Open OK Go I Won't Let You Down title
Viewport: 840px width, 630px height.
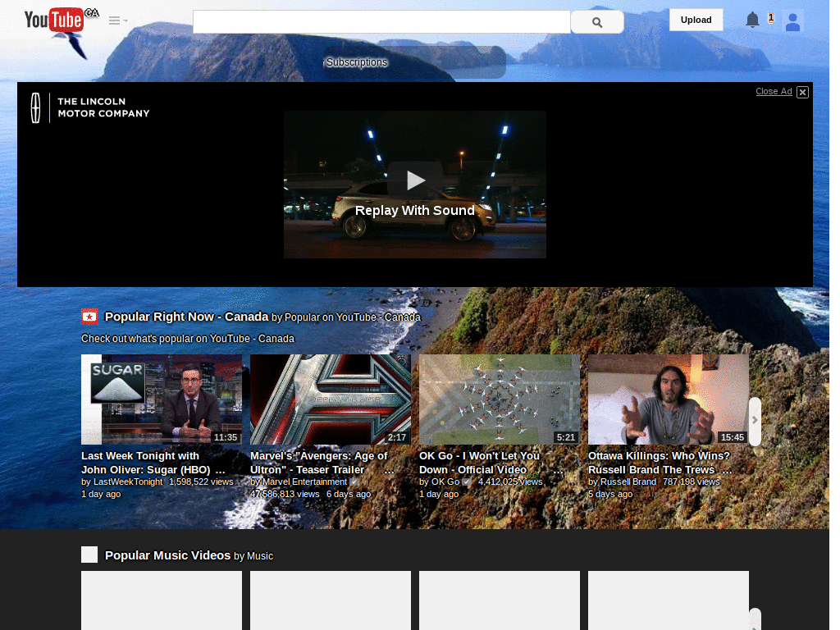click(x=479, y=463)
